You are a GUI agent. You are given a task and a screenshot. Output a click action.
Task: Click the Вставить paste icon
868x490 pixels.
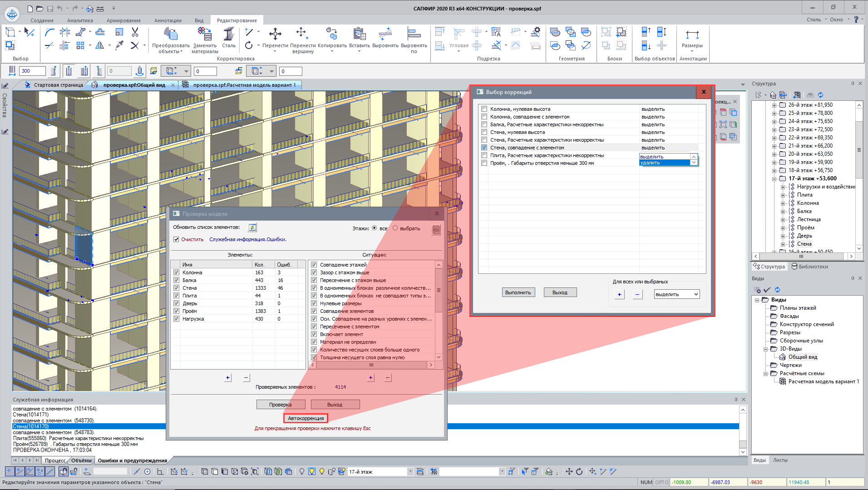click(359, 34)
